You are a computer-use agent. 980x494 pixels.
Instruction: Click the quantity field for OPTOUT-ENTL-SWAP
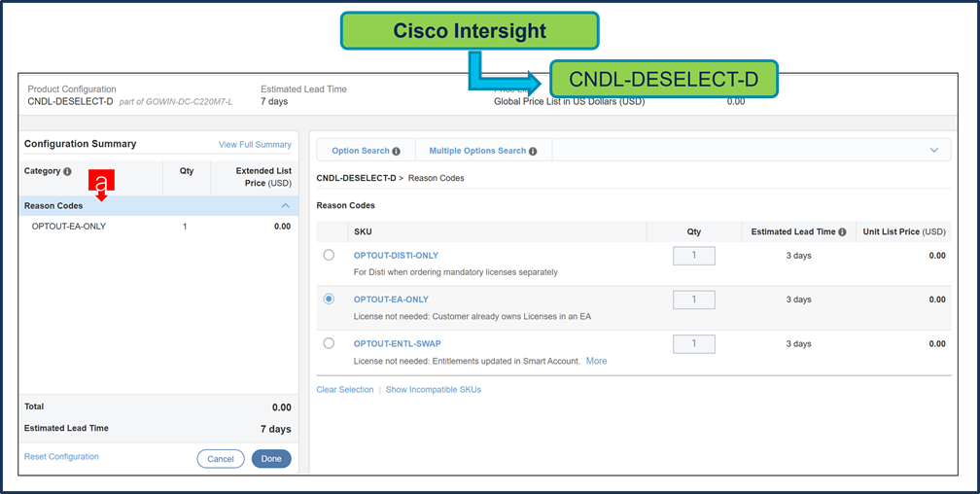coord(694,344)
